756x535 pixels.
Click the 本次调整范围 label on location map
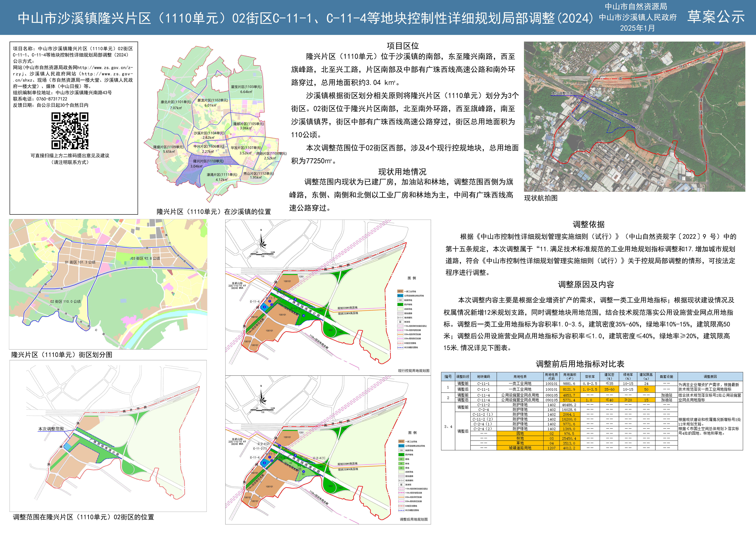(x=51, y=429)
